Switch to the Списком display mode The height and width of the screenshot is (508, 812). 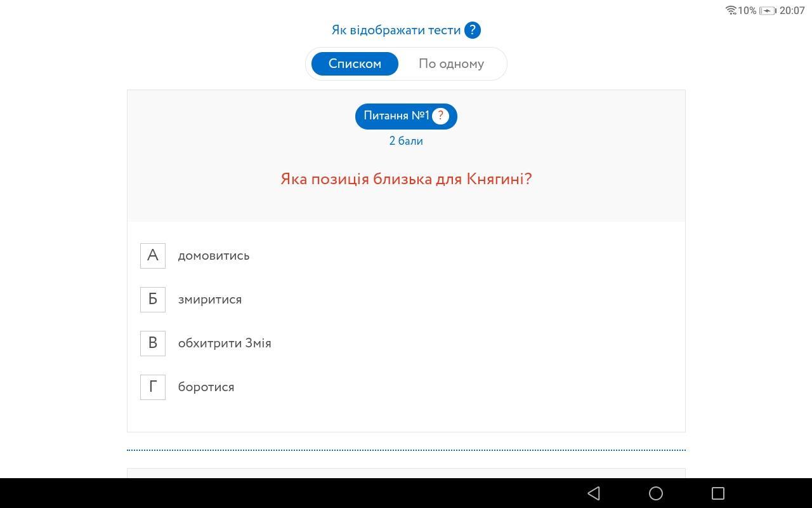click(x=355, y=64)
